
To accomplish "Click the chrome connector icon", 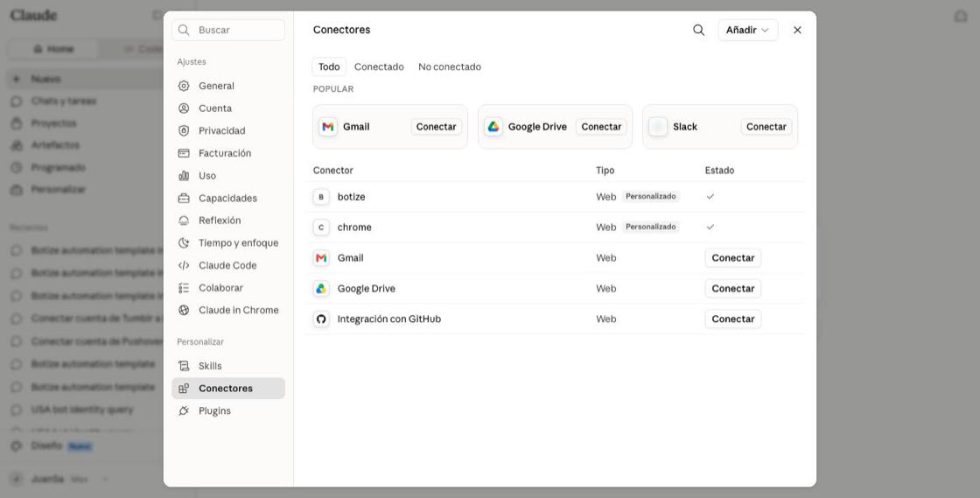I will (321, 228).
